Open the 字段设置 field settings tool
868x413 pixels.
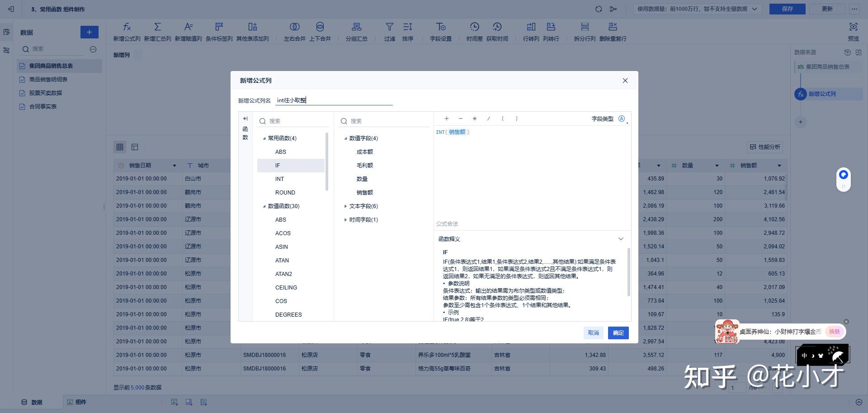pos(441,31)
